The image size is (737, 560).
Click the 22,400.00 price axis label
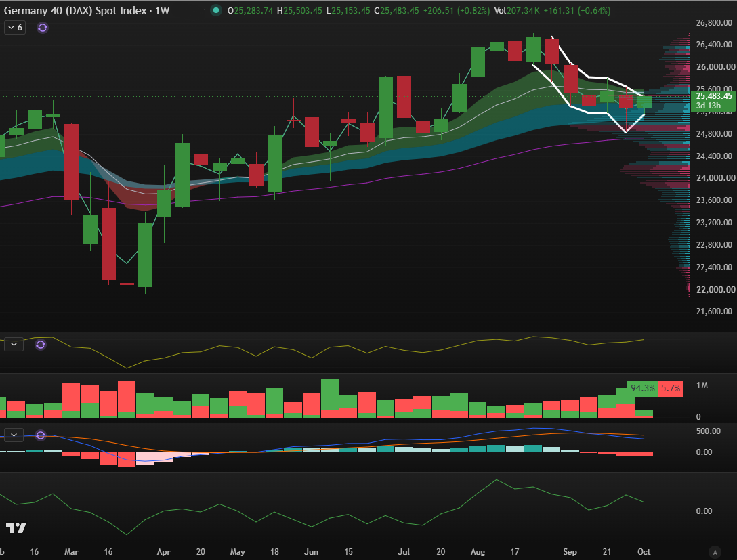click(714, 267)
